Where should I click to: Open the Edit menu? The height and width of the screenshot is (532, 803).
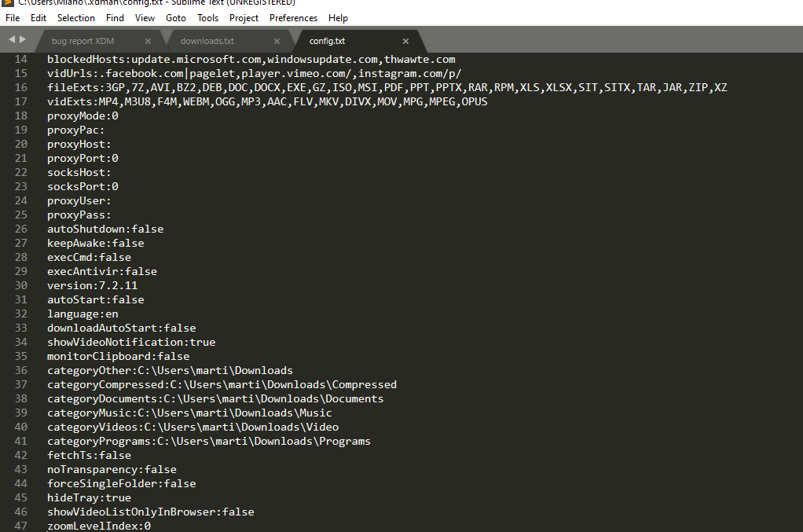38,17
